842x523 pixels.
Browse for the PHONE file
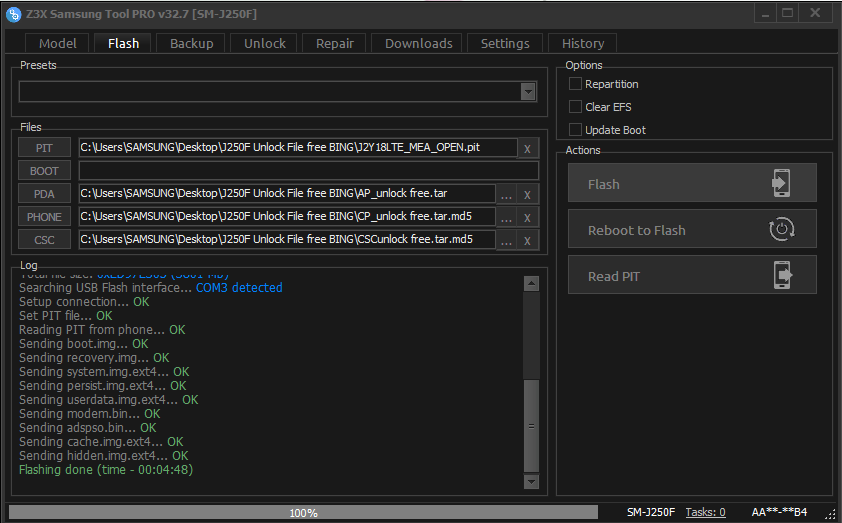click(506, 218)
